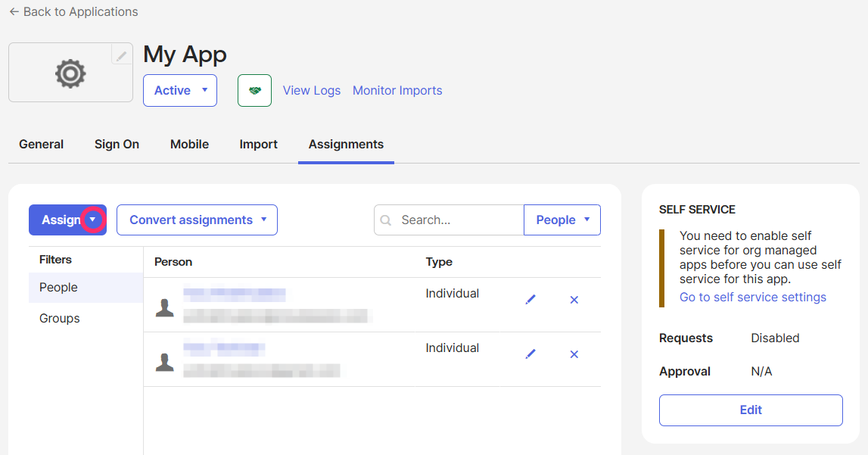The width and height of the screenshot is (868, 455).
Task: Open the Active status dropdown
Action: coord(179,90)
